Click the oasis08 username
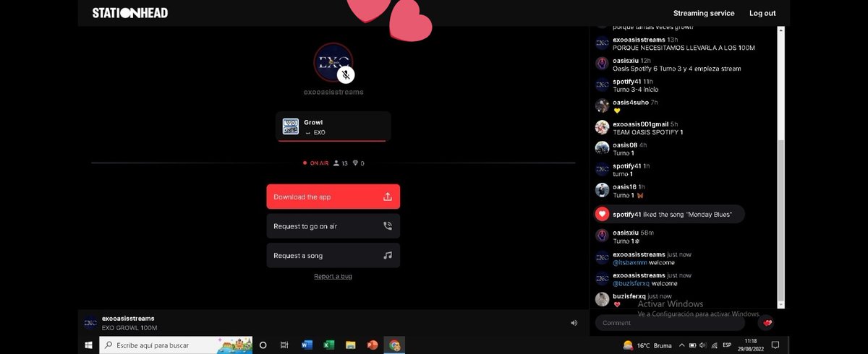868x354 pixels. 625,144
